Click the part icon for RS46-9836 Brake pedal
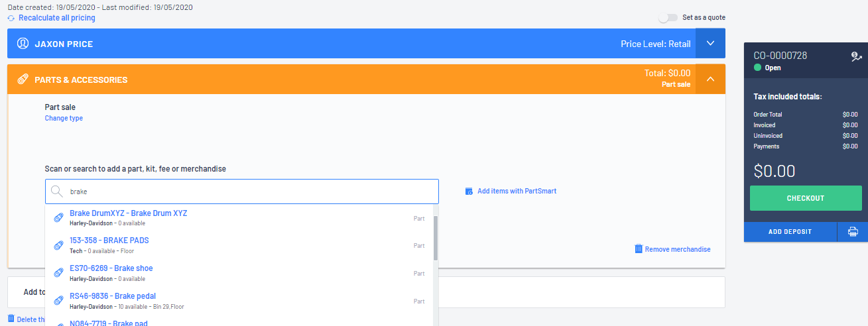The height and width of the screenshot is (326, 868). (58, 301)
